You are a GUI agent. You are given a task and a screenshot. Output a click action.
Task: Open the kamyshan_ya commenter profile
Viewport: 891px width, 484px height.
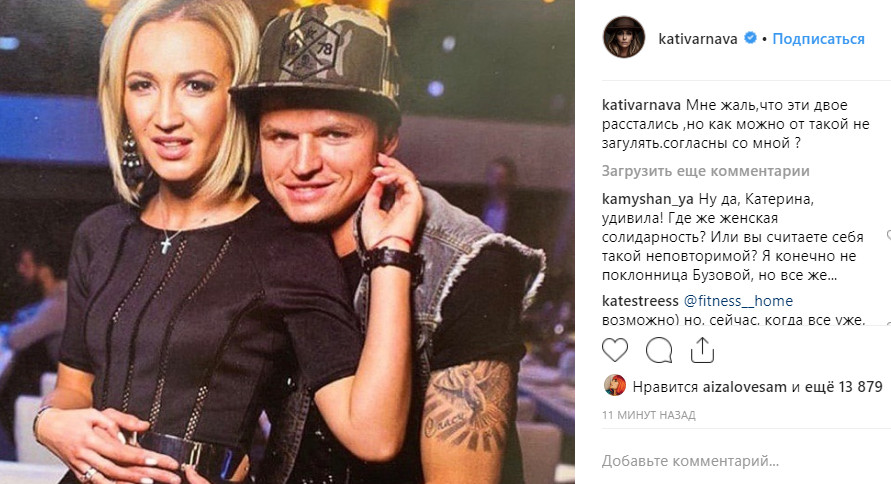(648, 199)
